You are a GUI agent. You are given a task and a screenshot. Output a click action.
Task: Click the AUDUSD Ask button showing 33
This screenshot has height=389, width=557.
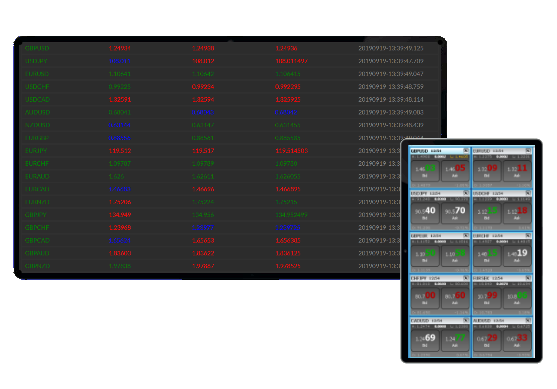click(x=517, y=340)
